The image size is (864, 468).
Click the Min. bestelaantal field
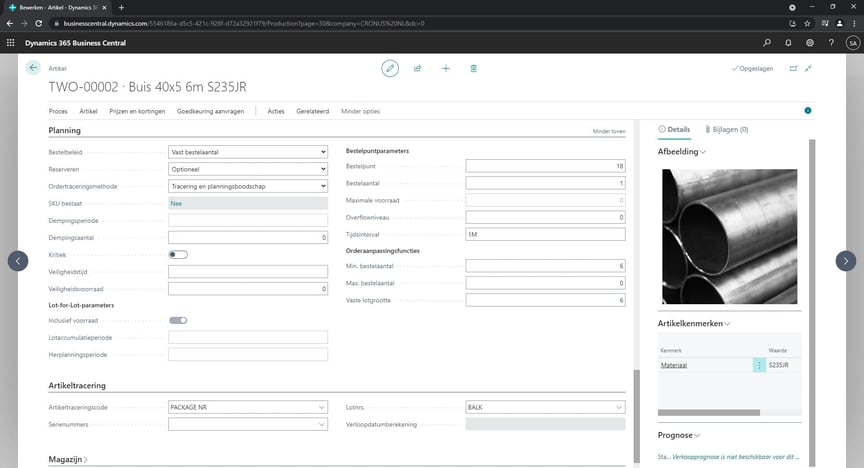546,266
